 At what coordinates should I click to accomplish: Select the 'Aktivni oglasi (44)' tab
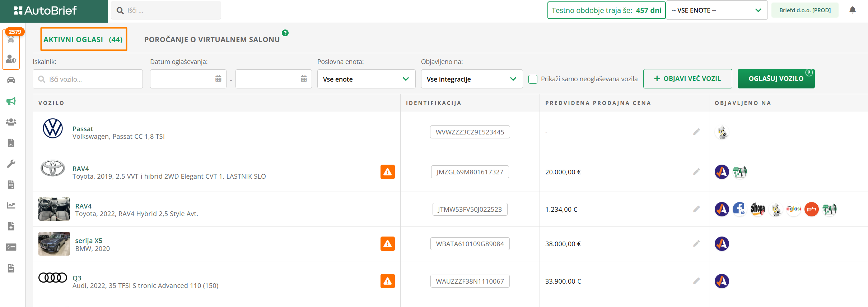pos(83,40)
